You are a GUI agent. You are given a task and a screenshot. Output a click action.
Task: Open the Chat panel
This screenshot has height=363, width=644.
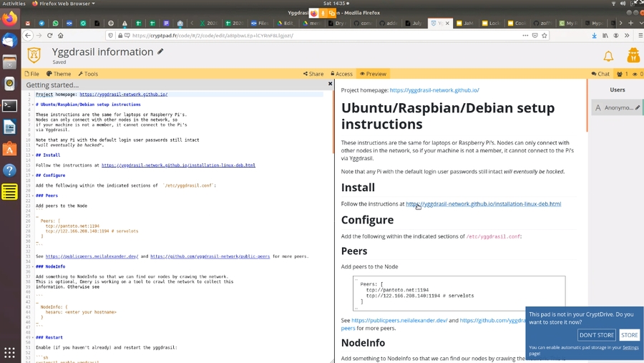click(600, 74)
